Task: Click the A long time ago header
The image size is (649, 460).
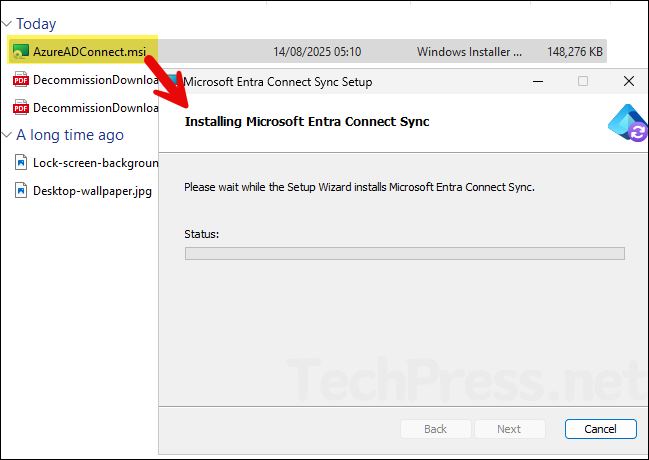Action: point(70,135)
